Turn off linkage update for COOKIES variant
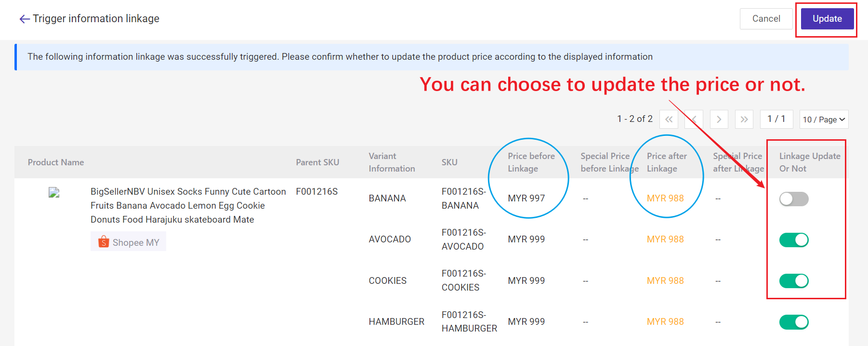This screenshot has height=346, width=868. pyautogui.click(x=794, y=280)
